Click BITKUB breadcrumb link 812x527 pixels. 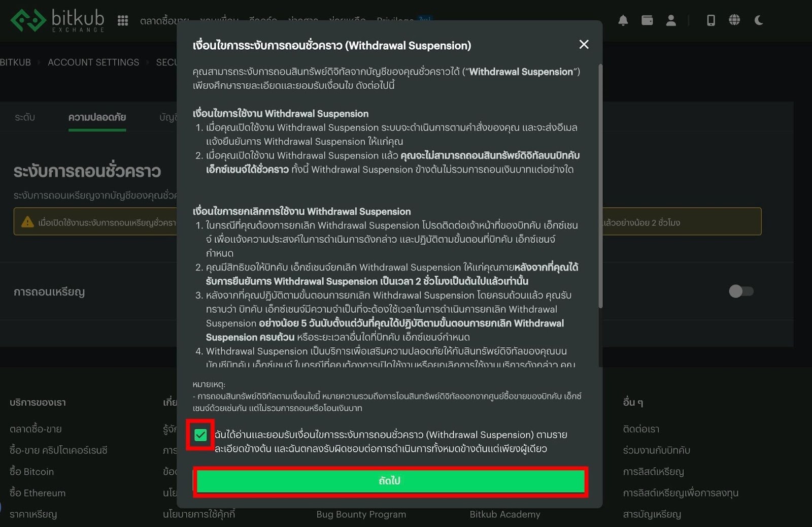(15, 62)
